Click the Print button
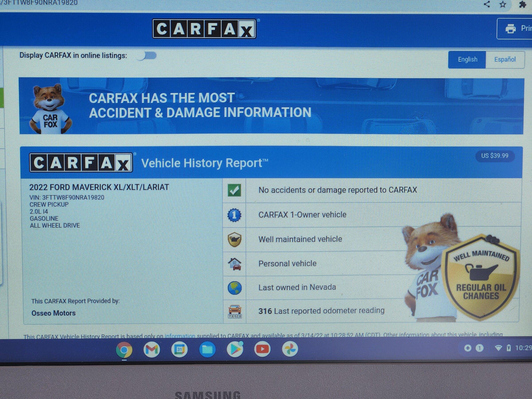Screen dimensions: 532x399 (515, 29)
